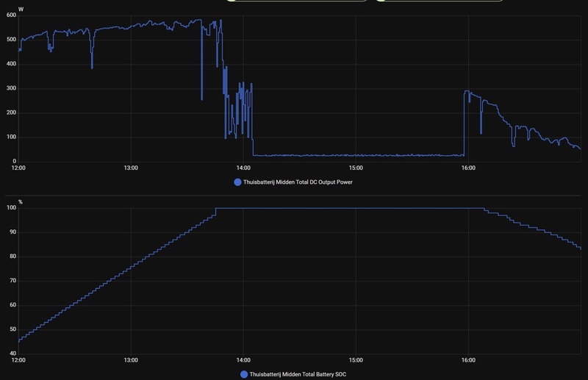This screenshot has width=588, height=380.
Task: Click the 13:00 label on power chart
Action: click(x=131, y=168)
